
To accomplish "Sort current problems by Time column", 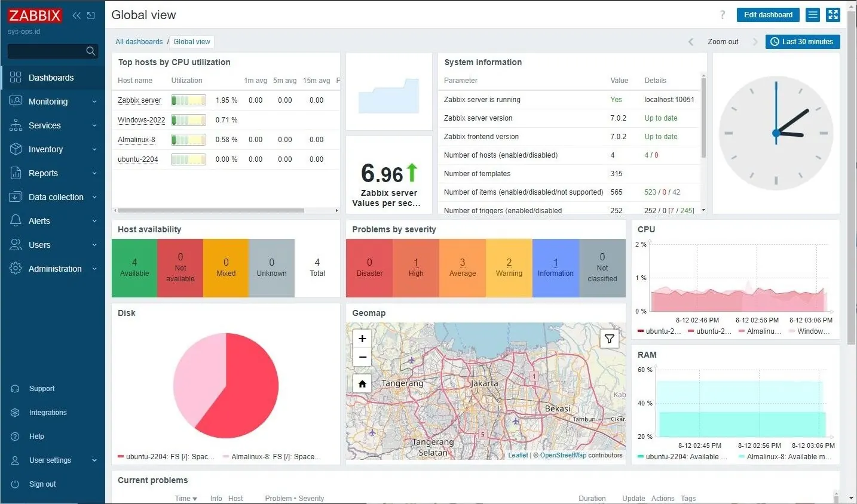I will tap(185, 498).
